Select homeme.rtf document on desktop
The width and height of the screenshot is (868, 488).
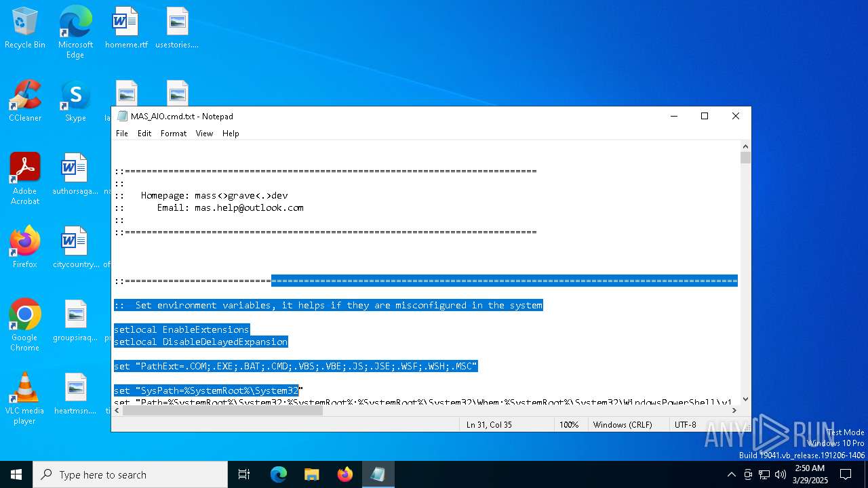pyautogui.click(x=126, y=28)
